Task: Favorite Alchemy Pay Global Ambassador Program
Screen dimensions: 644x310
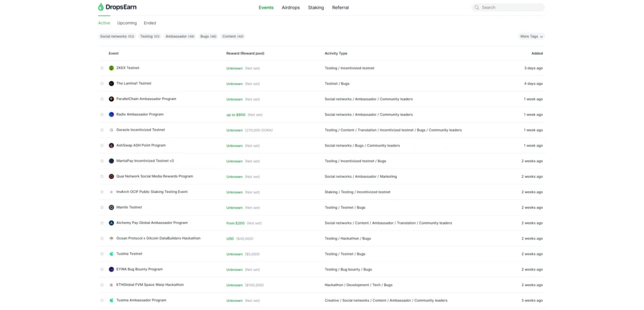Action: pyautogui.click(x=102, y=223)
